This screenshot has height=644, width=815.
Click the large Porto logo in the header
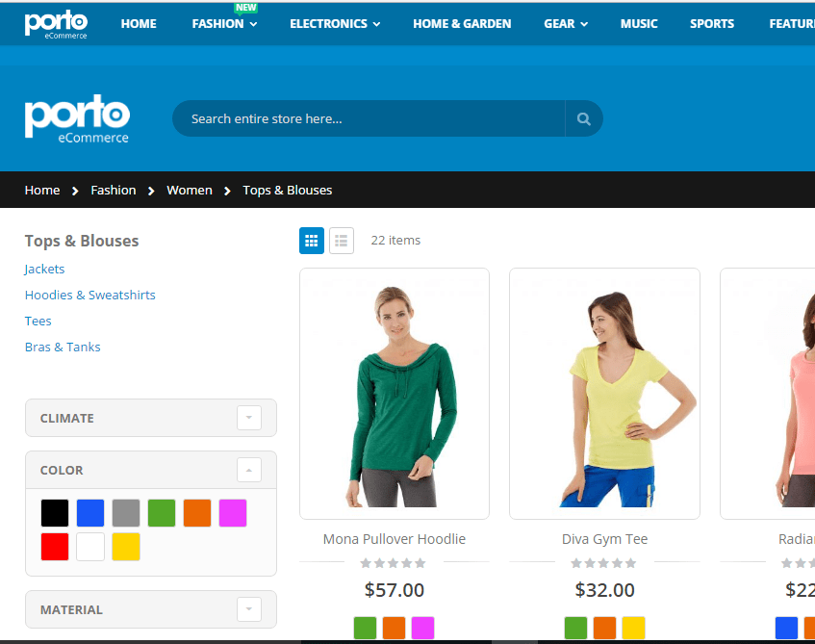pyautogui.click(x=77, y=117)
